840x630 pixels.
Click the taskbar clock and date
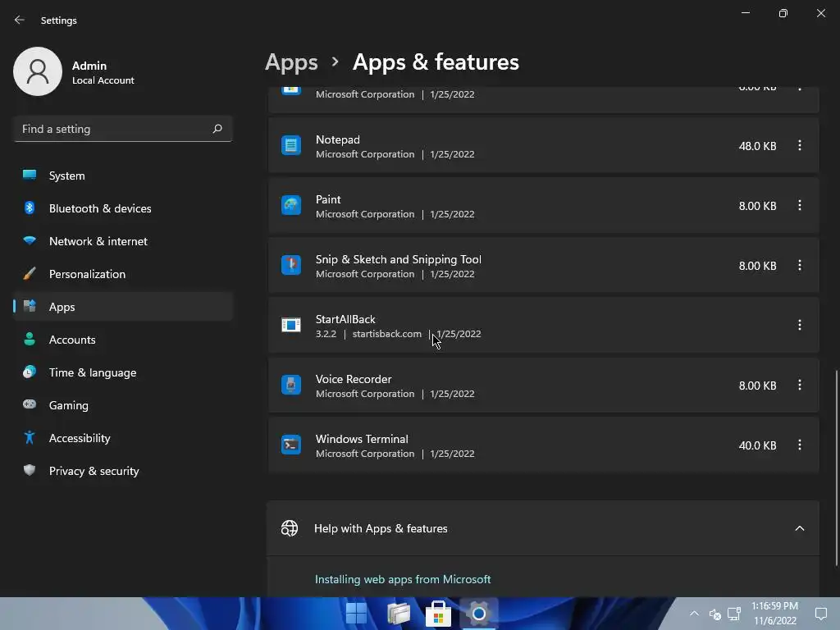point(774,614)
